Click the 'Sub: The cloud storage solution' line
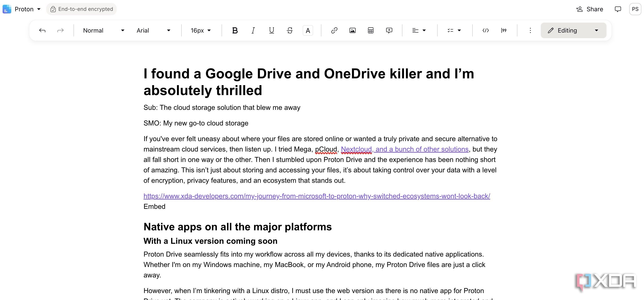Image resolution: width=644 pixels, height=300 pixels. tap(222, 108)
